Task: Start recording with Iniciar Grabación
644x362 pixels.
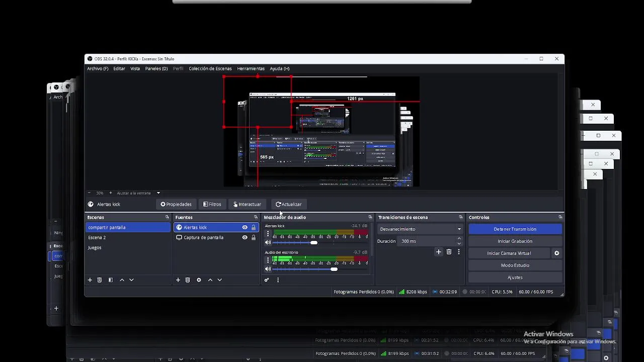Action: [x=515, y=241]
